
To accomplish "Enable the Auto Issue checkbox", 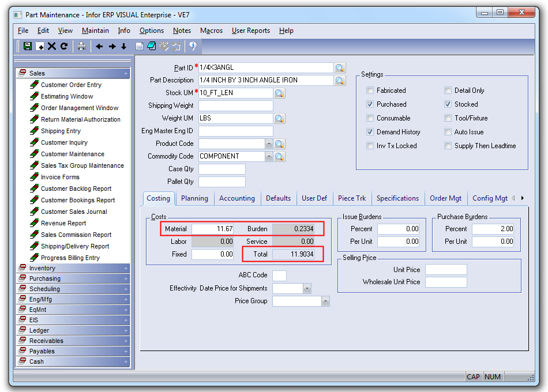I will pyautogui.click(x=448, y=131).
